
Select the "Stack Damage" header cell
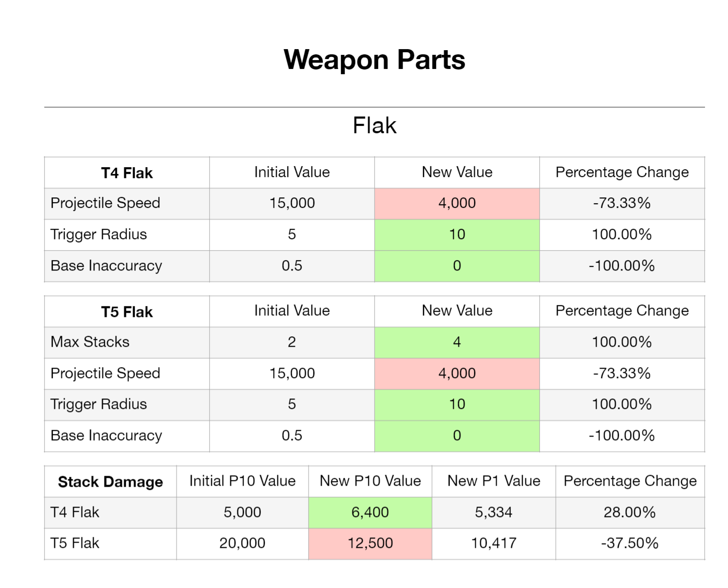click(110, 481)
